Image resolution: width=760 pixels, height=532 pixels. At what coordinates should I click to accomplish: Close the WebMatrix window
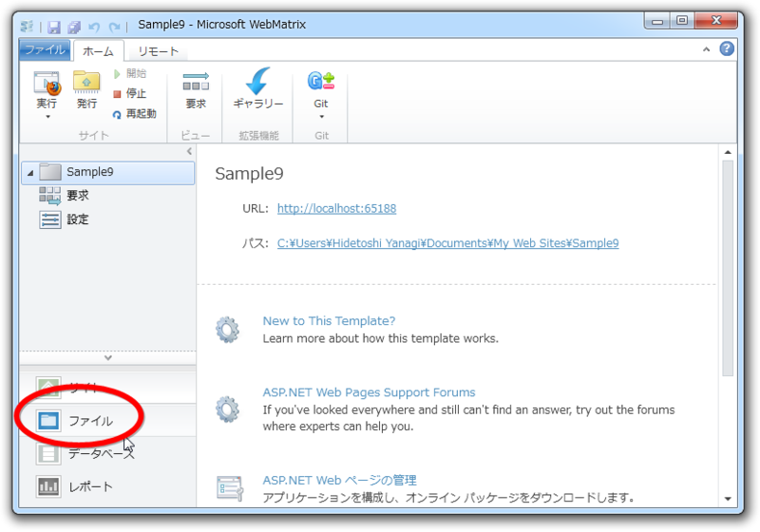[716, 21]
